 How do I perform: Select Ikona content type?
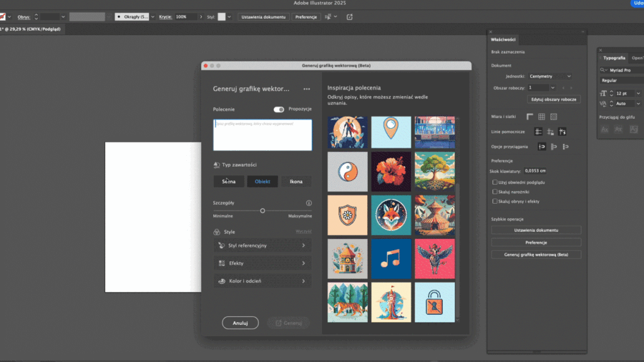(x=296, y=182)
